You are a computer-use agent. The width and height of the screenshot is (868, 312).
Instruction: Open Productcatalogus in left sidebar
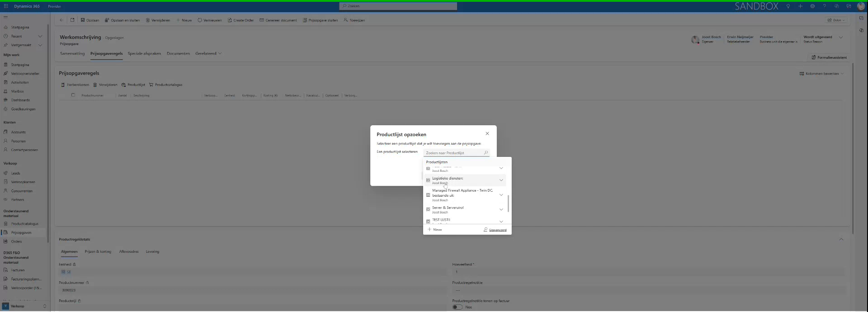click(24, 224)
